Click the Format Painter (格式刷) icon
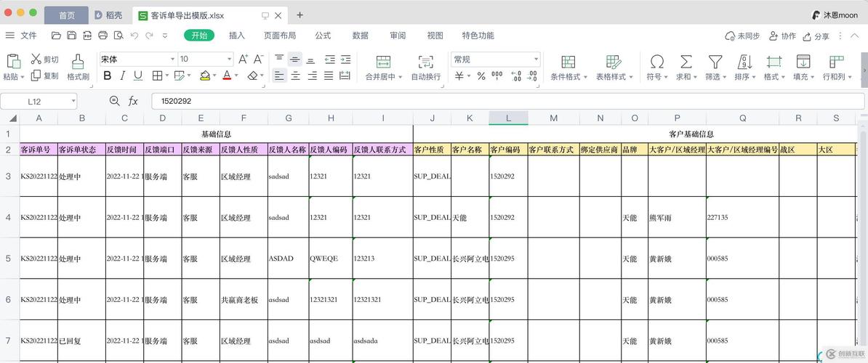This screenshot has width=868, height=363. click(x=78, y=62)
